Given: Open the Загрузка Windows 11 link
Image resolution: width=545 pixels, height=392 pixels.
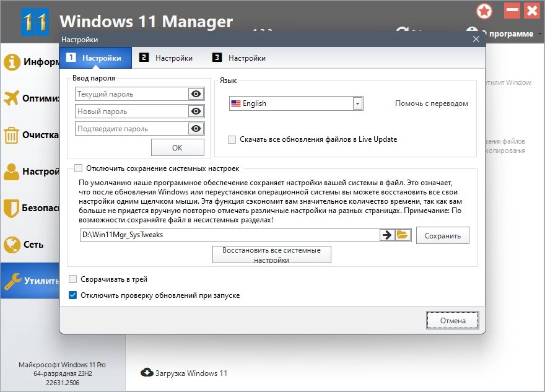Looking at the screenshot, I should tap(191, 373).
